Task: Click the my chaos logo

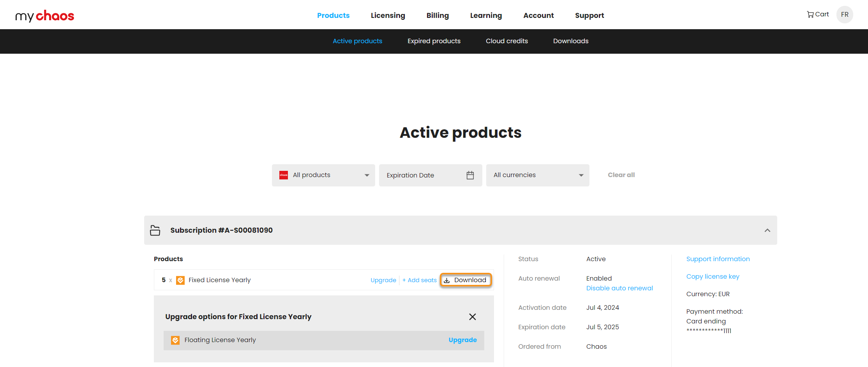Action: 44,16
